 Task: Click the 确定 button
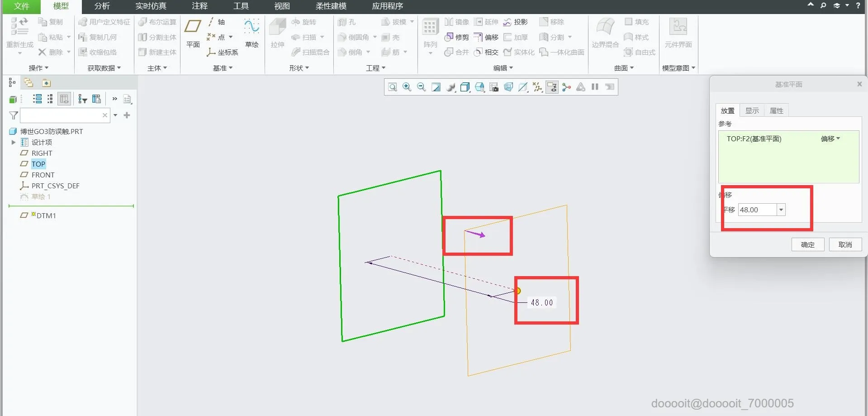(807, 244)
